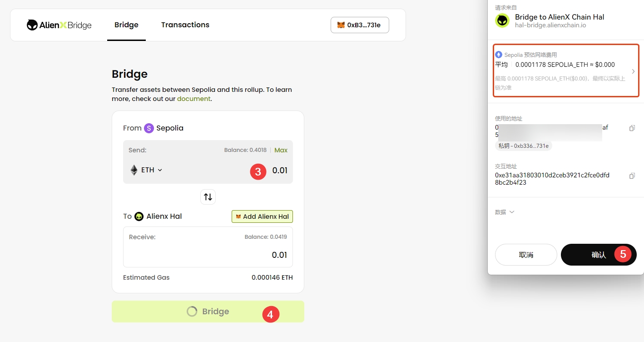Click the AlienX Bridge logo
Image resolution: width=644 pixels, height=342 pixels.
[x=59, y=25]
